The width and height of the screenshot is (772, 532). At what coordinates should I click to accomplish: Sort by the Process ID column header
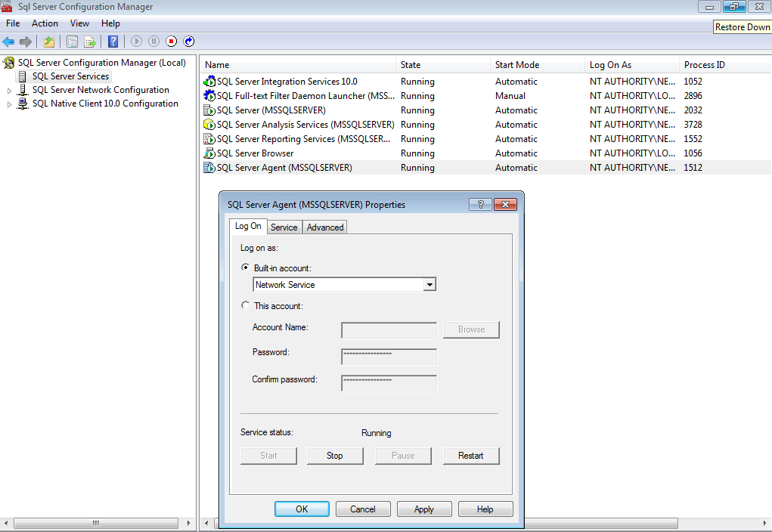tap(725, 65)
